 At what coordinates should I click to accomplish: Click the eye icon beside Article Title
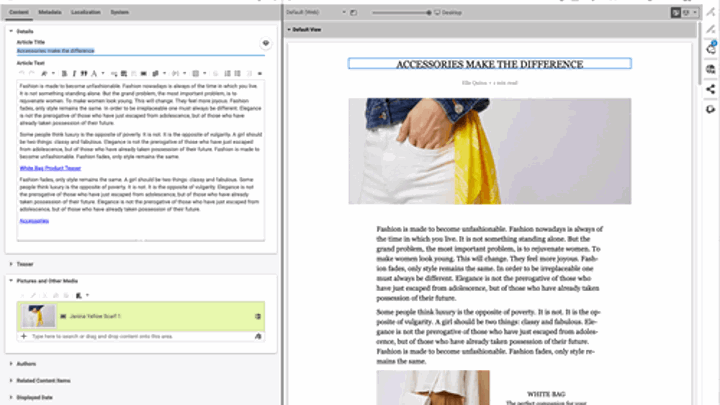point(266,44)
